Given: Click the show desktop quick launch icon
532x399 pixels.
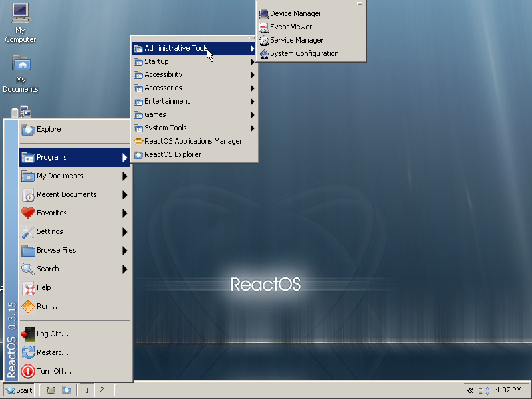Looking at the screenshot, I should pyautogui.click(x=51, y=390).
